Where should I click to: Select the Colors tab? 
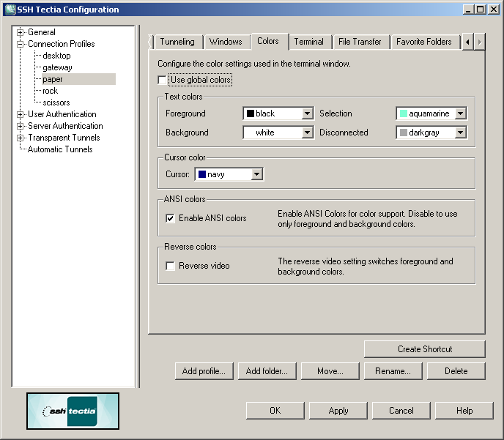tap(268, 41)
